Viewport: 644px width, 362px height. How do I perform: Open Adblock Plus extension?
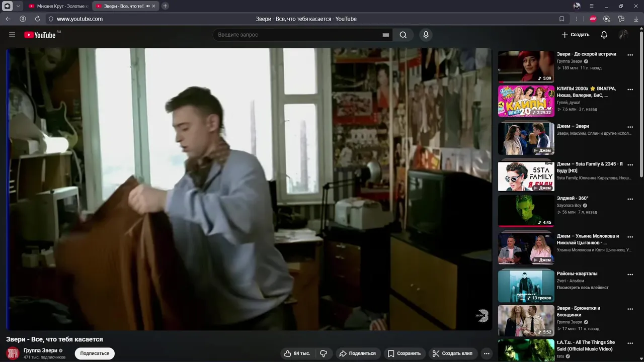593,19
